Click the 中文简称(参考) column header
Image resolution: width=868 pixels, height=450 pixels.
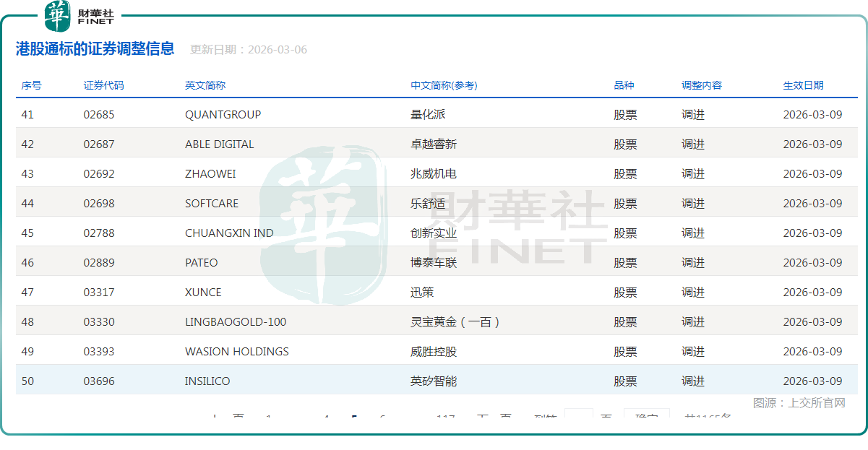click(444, 85)
